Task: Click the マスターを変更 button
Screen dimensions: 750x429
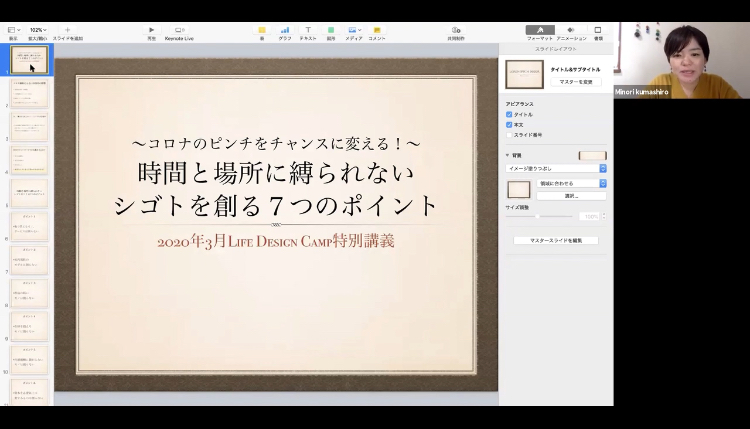Action: [x=576, y=82]
